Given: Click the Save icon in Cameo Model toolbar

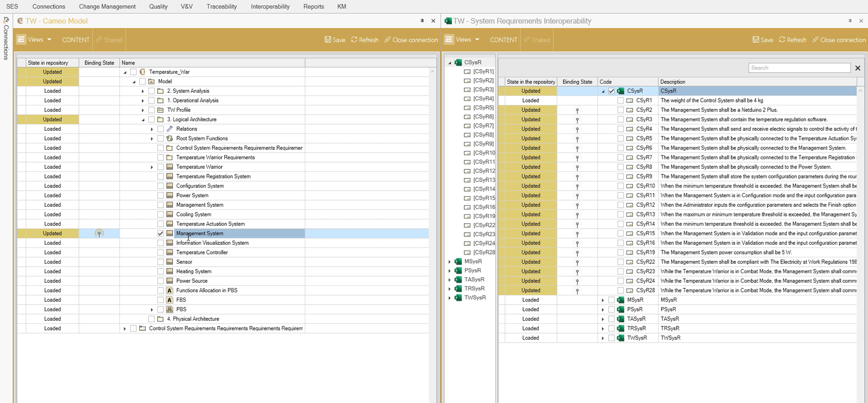Looking at the screenshot, I should coord(328,40).
